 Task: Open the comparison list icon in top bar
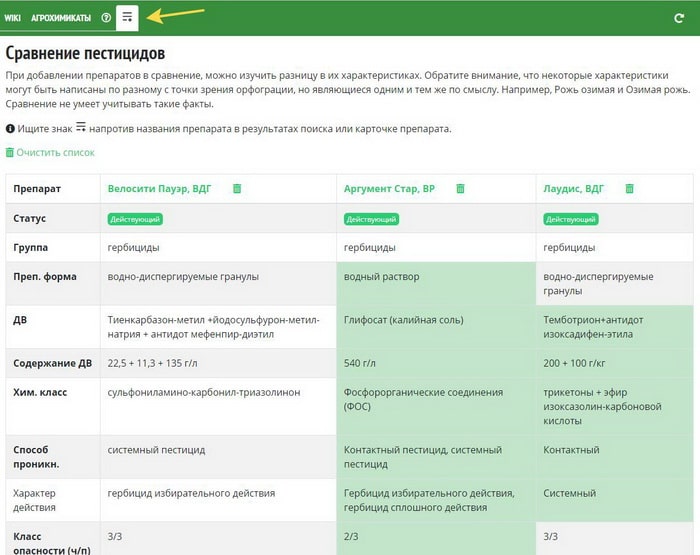click(127, 17)
